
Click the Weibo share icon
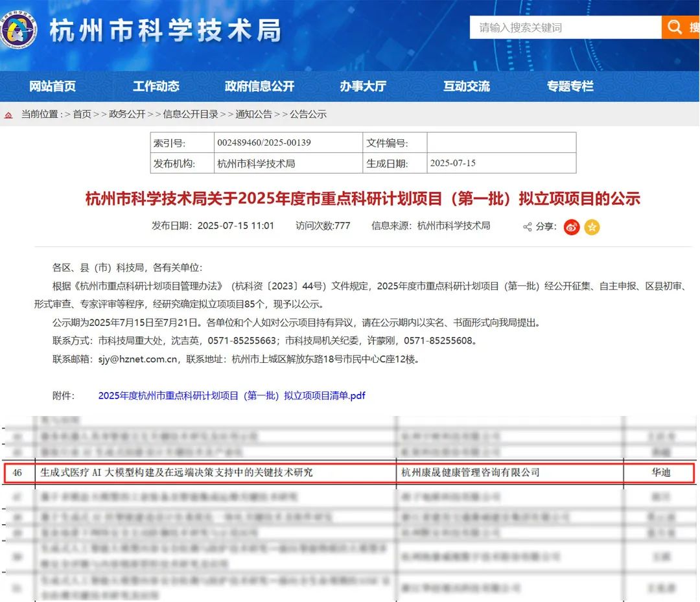pyautogui.click(x=571, y=227)
